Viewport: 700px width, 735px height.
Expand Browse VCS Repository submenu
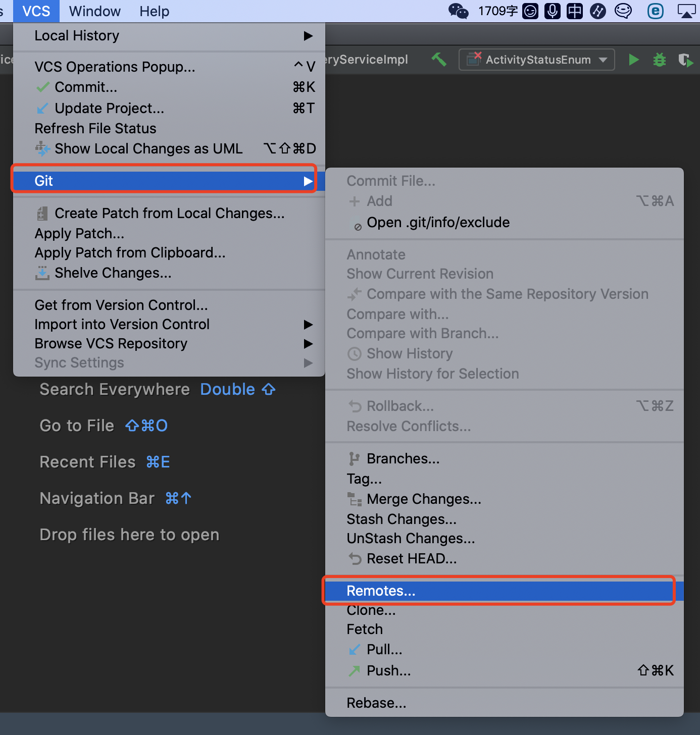coord(169,343)
